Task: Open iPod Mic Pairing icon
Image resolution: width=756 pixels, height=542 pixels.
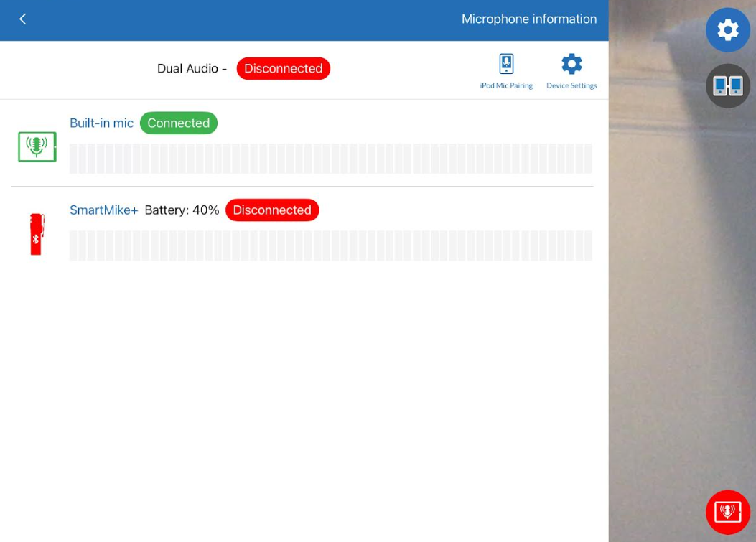Action: [x=506, y=64]
